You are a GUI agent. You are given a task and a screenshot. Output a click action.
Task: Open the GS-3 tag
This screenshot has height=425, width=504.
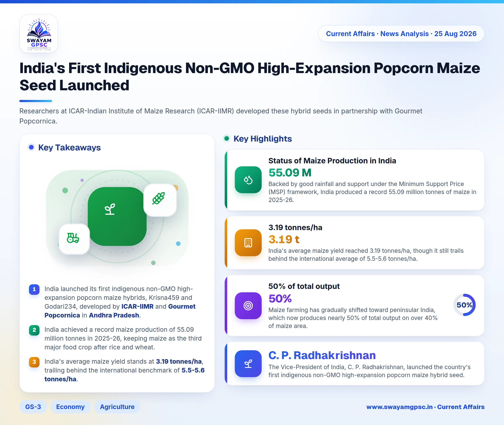(33, 407)
